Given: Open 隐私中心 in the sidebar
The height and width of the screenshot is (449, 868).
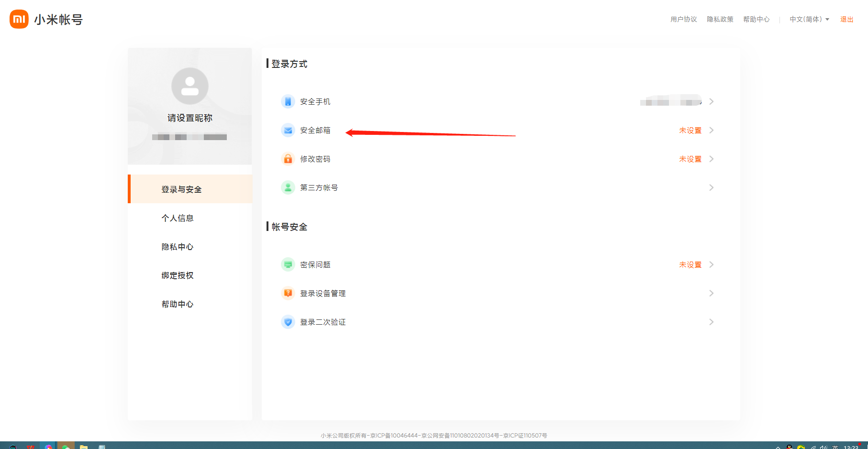Looking at the screenshot, I should [178, 247].
